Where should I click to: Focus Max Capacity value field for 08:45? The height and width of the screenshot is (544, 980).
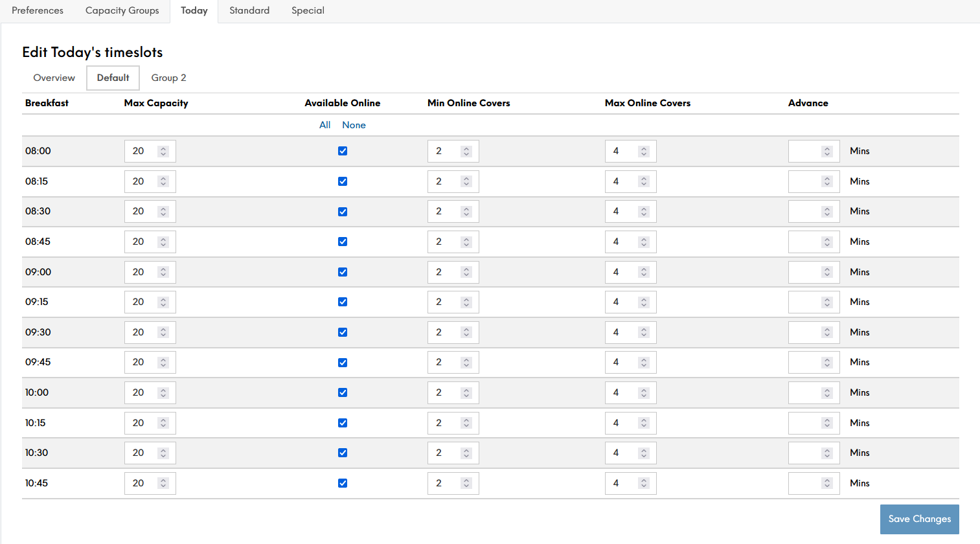pyautogui.click(x=150, y=242)
